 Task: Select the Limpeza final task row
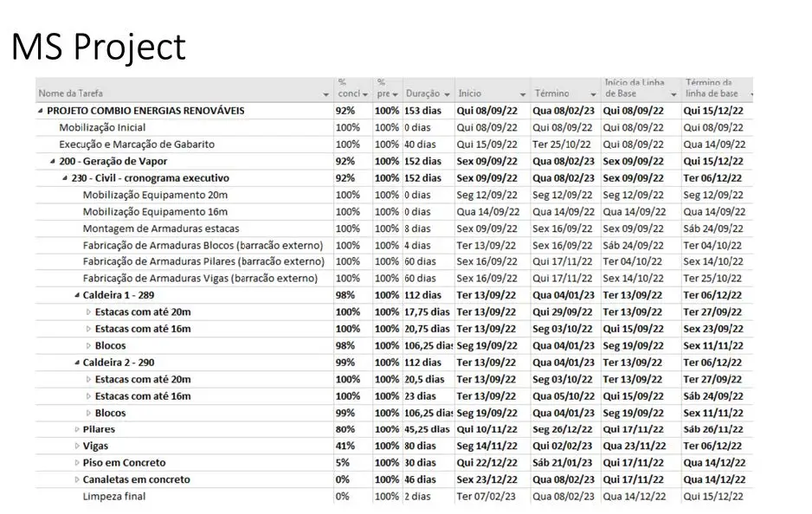coord(114,497)
